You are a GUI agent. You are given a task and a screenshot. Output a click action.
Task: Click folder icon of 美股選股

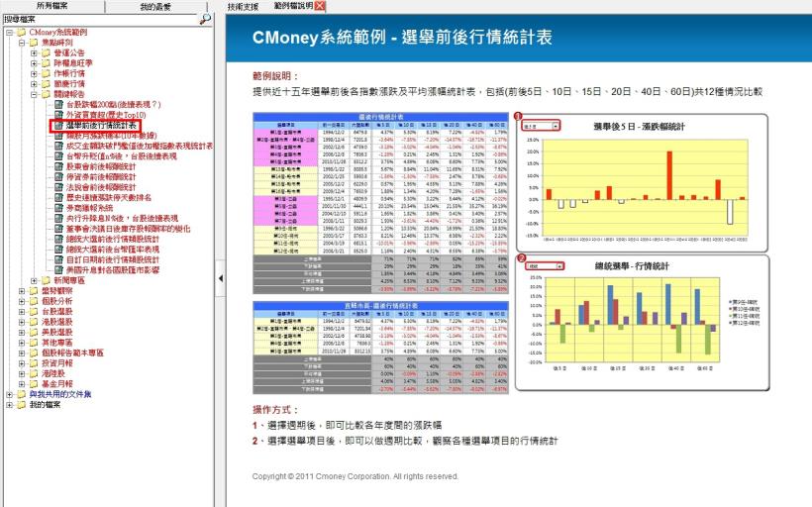tap(34, 333)
